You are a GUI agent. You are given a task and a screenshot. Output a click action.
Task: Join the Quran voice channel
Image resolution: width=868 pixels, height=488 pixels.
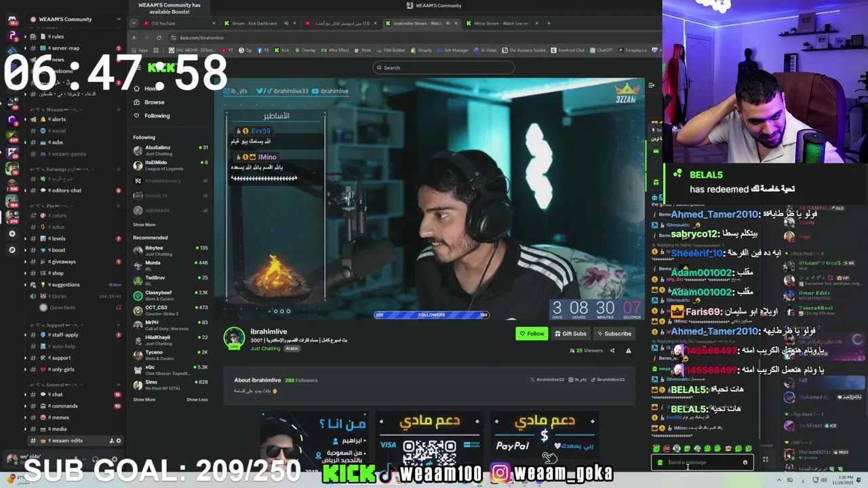75,296
